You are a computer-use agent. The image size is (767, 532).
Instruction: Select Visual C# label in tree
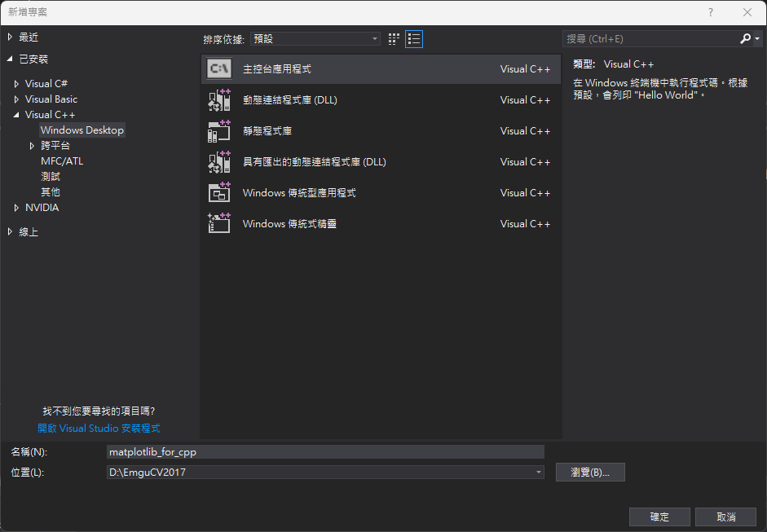tap(46, 84)
